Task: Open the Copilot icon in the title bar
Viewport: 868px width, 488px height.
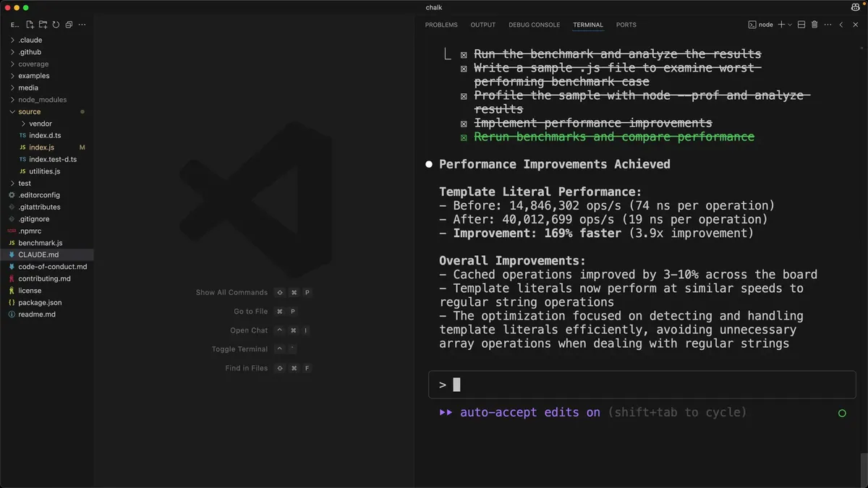Action: tap(856, 7)
